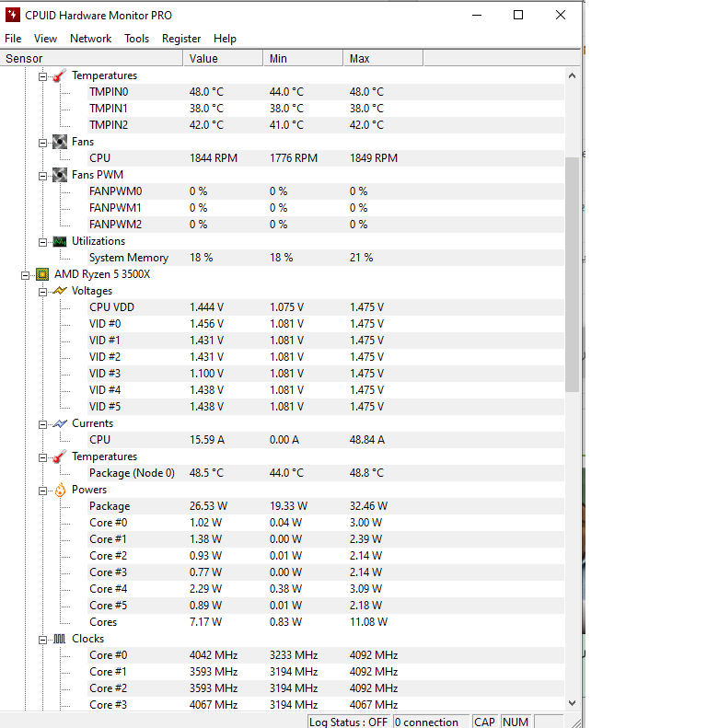Click the Max column header
707x728 pixels.
[x=383, y=59]
